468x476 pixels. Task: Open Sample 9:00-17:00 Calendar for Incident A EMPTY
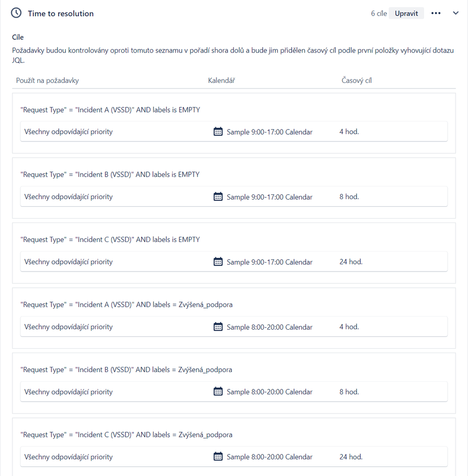(269, 132)
